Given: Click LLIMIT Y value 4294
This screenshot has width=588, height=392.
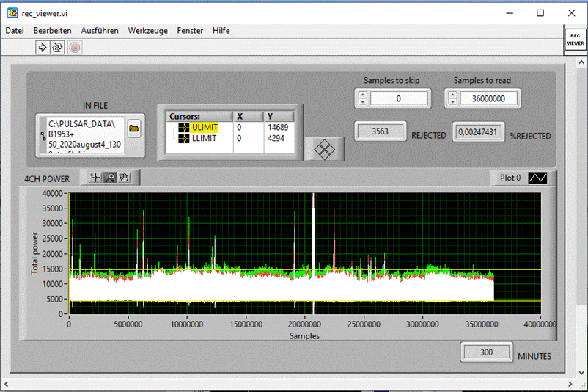Looking at the screenshot, I should pos(276,139).
